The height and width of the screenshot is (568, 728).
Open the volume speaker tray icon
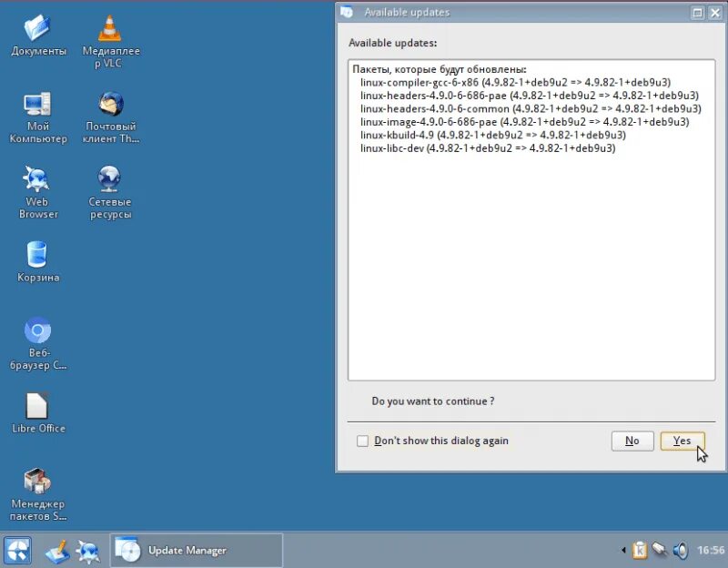click(x=681, y=551)
